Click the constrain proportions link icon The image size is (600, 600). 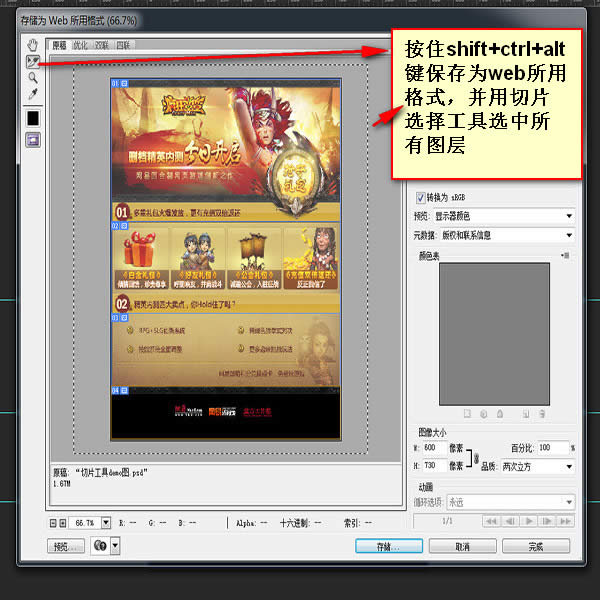click(475, 457)
